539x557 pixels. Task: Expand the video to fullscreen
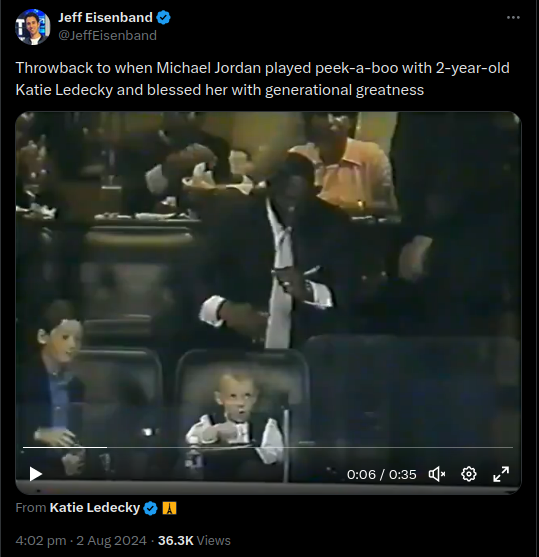tap(501, 474)
